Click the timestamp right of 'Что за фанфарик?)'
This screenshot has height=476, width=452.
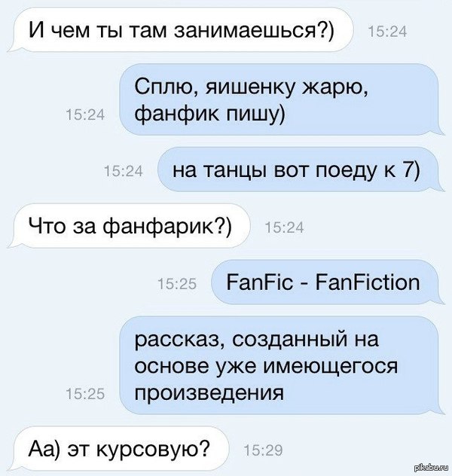pyautogui.click(x=285, y=227)
